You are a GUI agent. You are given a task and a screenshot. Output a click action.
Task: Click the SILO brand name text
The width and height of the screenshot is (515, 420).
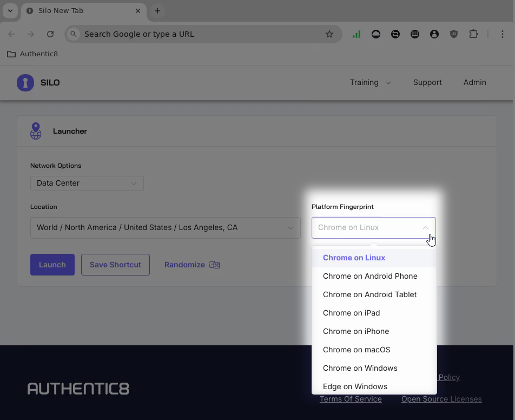click(x=50, y=83)
